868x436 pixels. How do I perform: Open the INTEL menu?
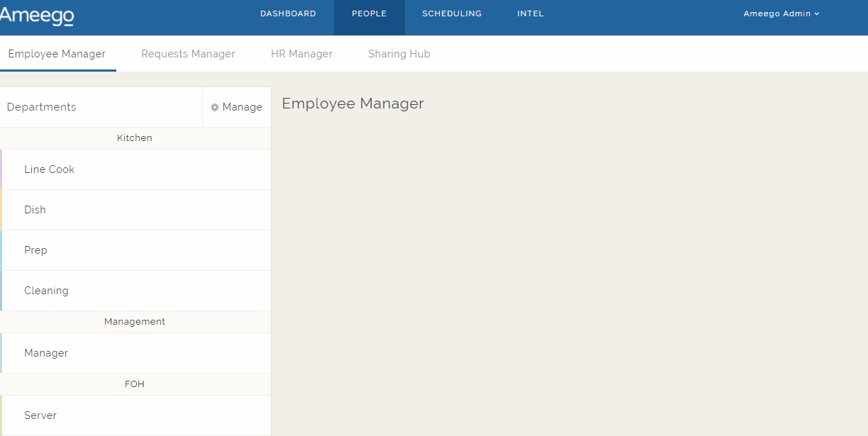(x=530, y=13)
